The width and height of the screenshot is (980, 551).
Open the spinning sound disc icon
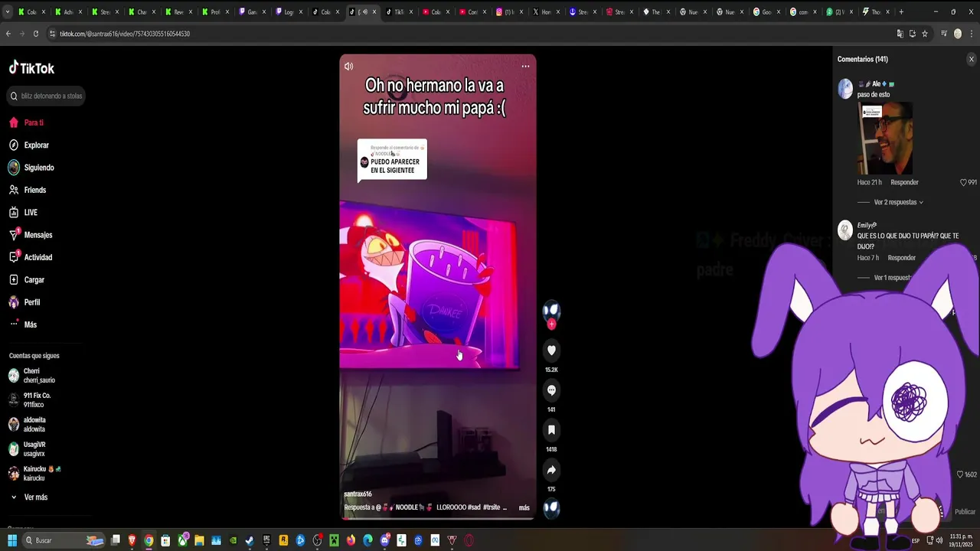coord(551,507)
